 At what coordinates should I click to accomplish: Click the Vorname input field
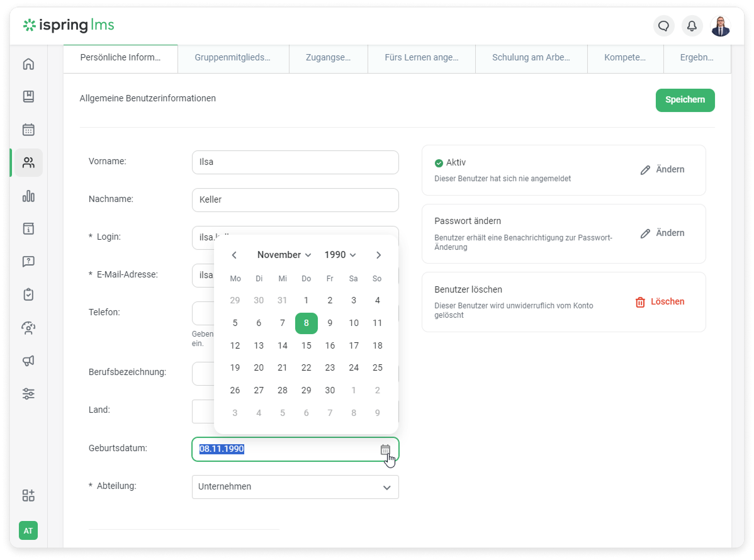(295, 162)
